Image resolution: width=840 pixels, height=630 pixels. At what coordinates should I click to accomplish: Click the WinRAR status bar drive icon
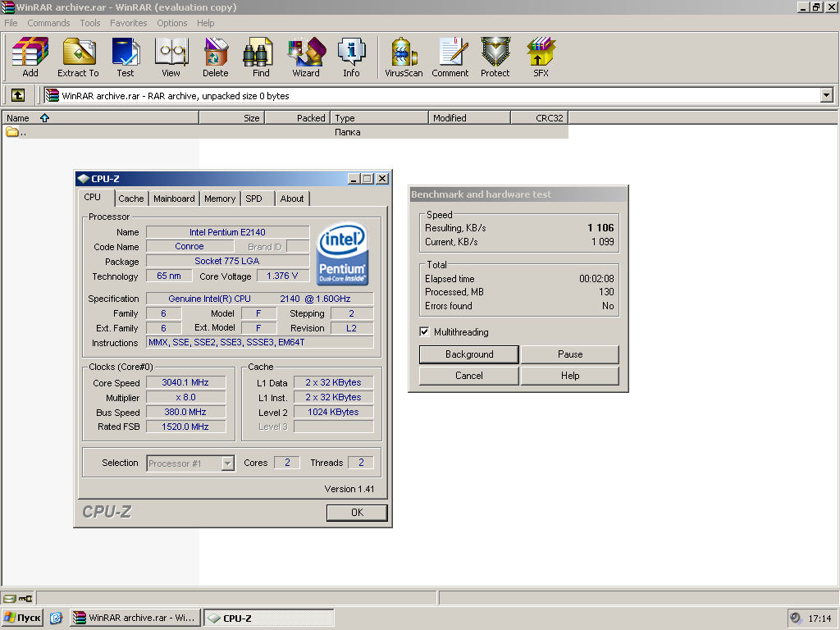[x=10, y=598]
